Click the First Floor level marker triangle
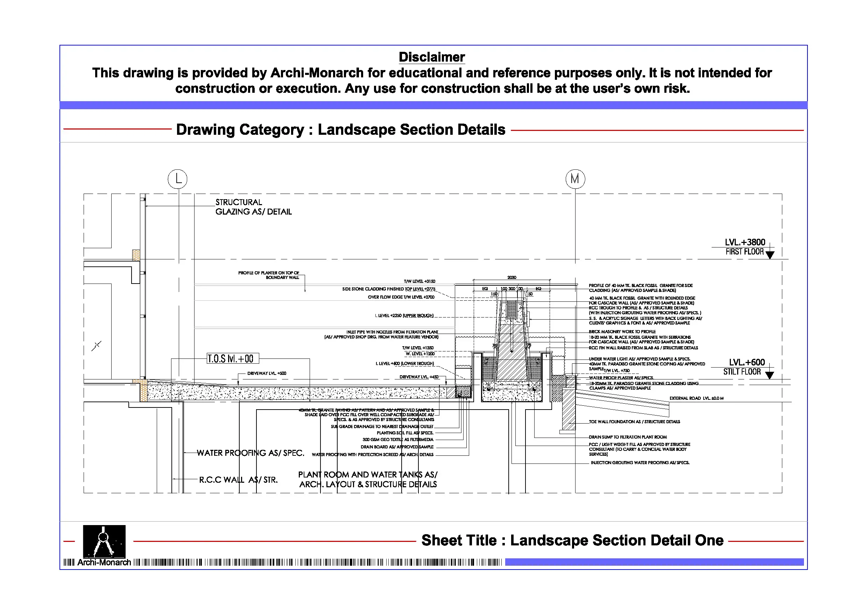This screenshot has width=868, height=614. tap(770, 255)
